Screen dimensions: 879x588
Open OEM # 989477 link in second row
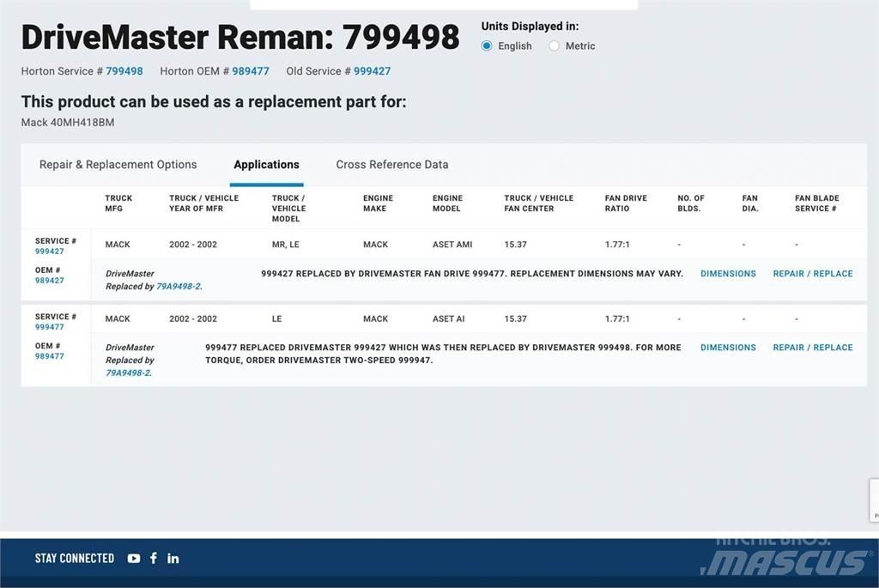tap(49, 356)
